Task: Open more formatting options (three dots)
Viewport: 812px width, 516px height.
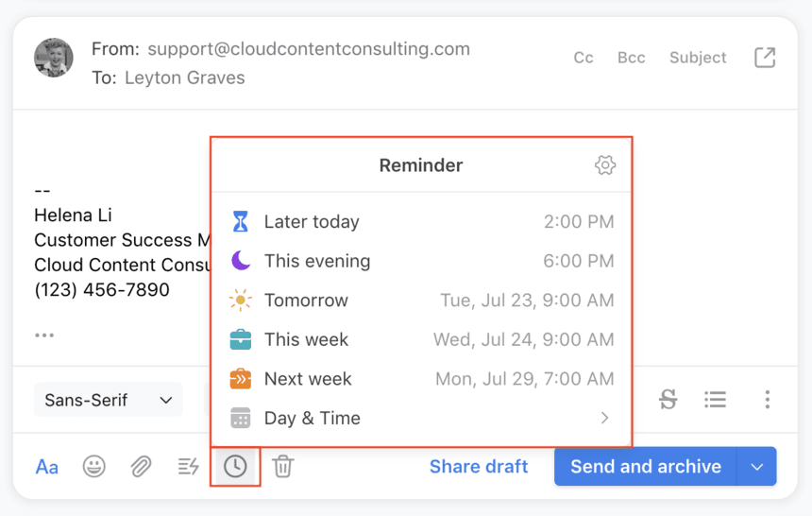Action: [x=767, y=400]
